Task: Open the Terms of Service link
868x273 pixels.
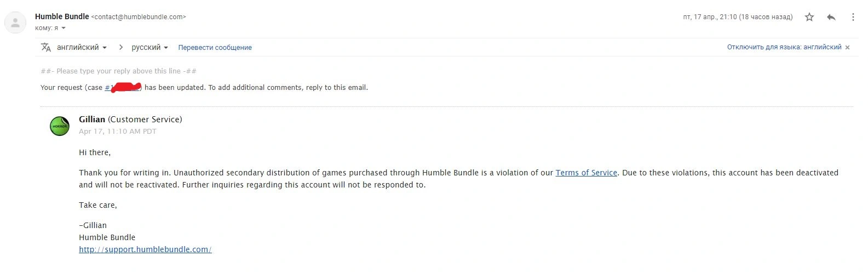Action: point(586,173)
